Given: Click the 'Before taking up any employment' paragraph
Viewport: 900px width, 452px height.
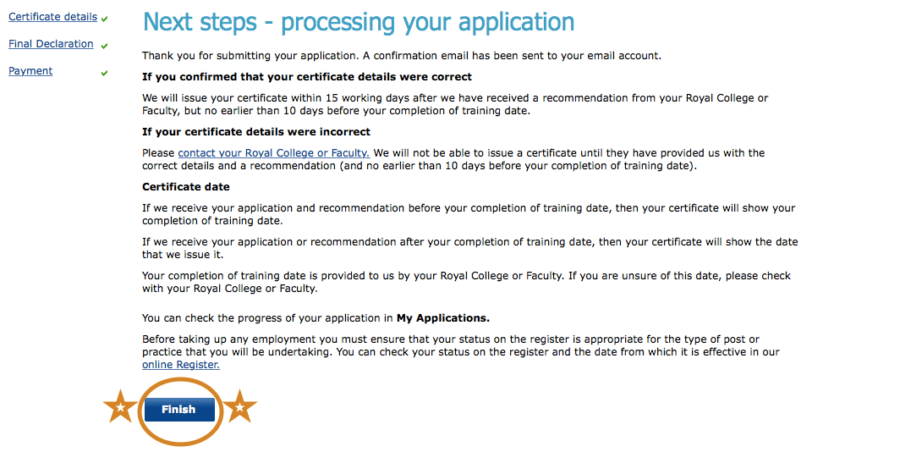Looking at the screenshot, I should pos(460,346).
